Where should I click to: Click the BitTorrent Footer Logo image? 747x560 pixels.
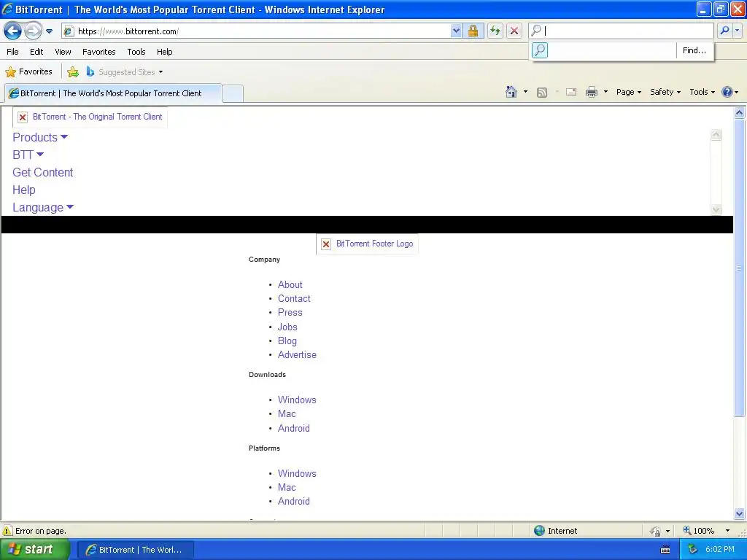[x=368, y=244]
